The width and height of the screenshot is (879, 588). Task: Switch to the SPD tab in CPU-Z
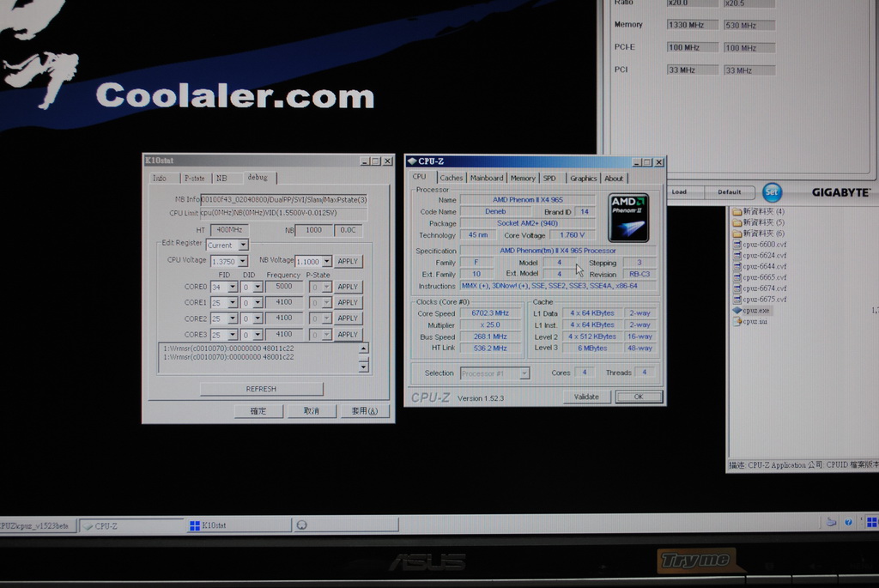click(550, 179)
